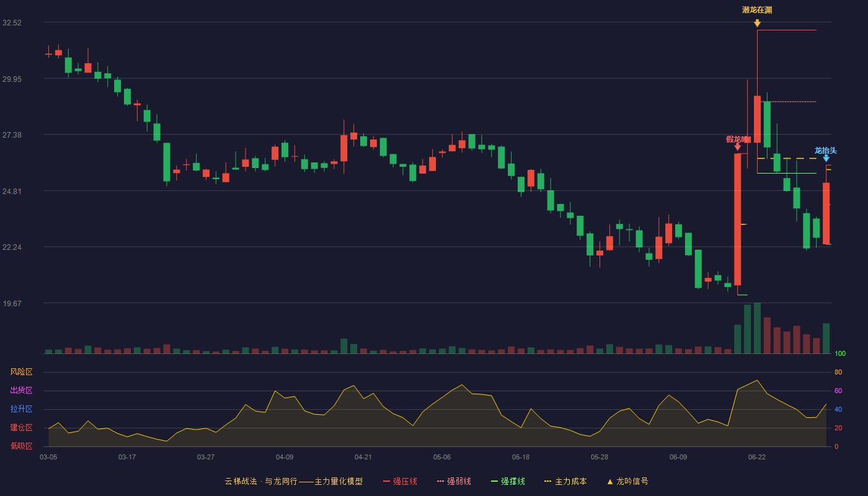Image resolution: width=868 pixels, height=496 pixels.
Task: Click the red 假龙吟 arrow marker
Action: point(737,147)
